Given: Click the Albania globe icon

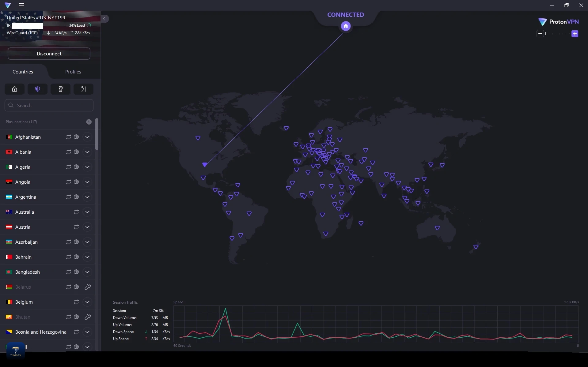Looking at the screenshot, I should click(x=76, y=152).
